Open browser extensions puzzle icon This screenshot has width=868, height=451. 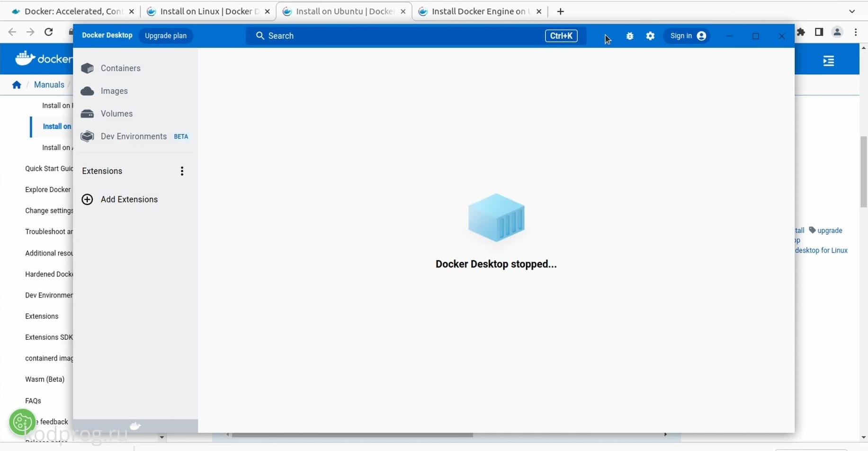pyautogui.click(x=801, y=32)
